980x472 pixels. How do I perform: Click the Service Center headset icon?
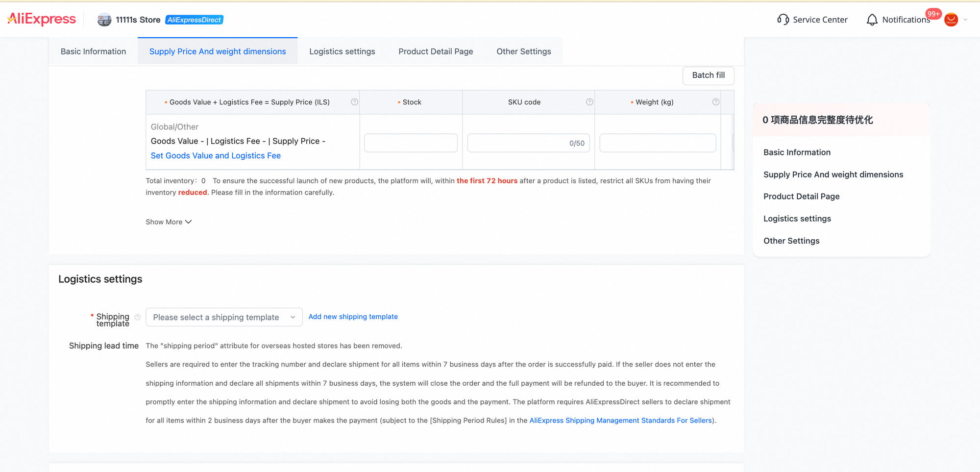pyautogui.click(x=783, y=20)
